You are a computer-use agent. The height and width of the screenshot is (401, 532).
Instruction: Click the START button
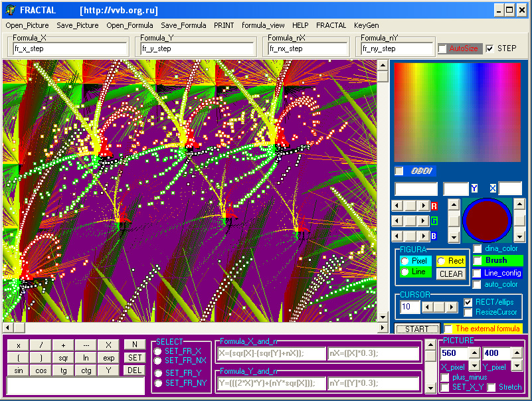[x=417, y=329]
